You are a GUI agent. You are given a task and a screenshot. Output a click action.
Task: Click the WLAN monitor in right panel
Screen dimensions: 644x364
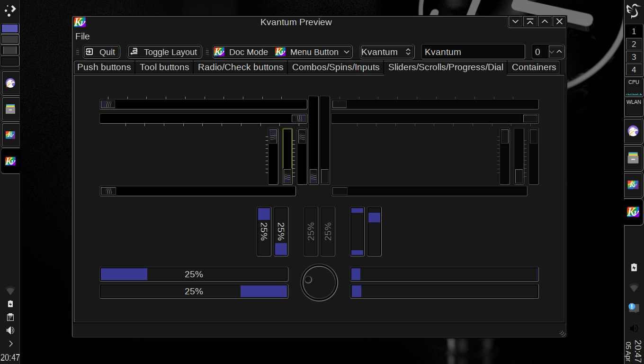[634, 107]
